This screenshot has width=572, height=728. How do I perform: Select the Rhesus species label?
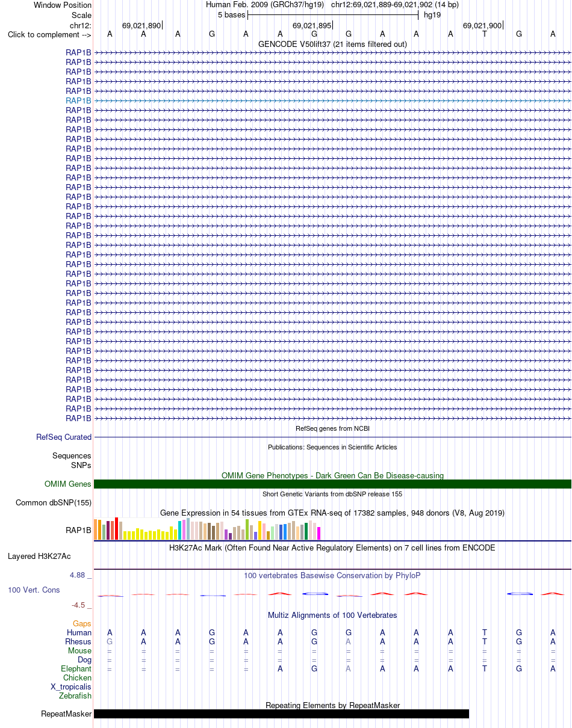78,642
